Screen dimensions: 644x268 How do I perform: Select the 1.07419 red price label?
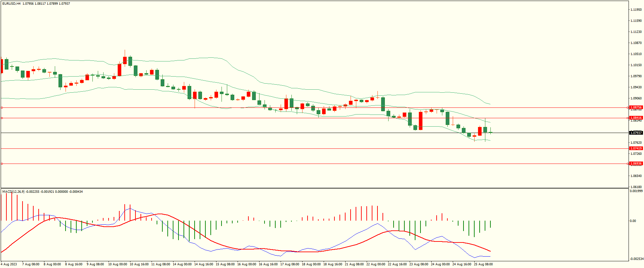click(x=636, y=148)
